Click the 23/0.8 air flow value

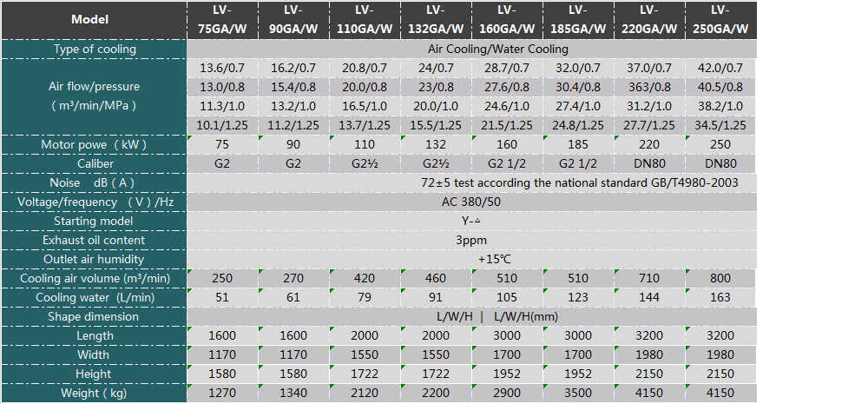pos(436,88)
